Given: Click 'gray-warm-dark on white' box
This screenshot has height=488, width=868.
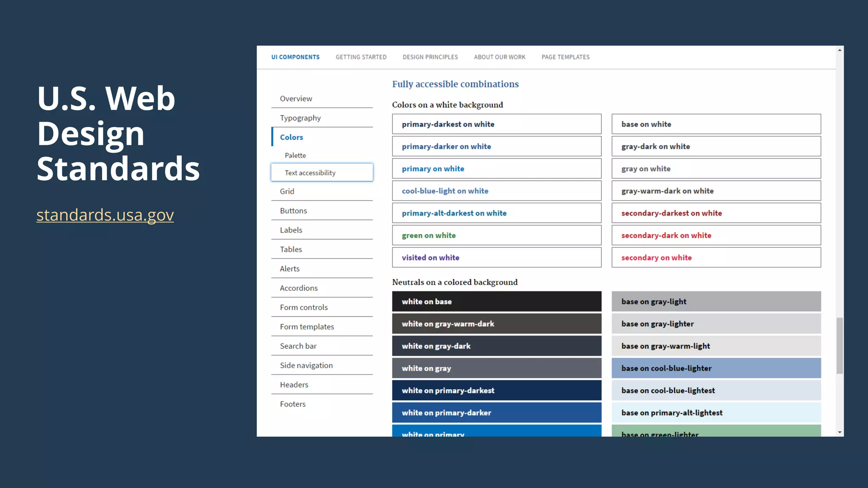Looking at the screenshot, I should 716,191.
